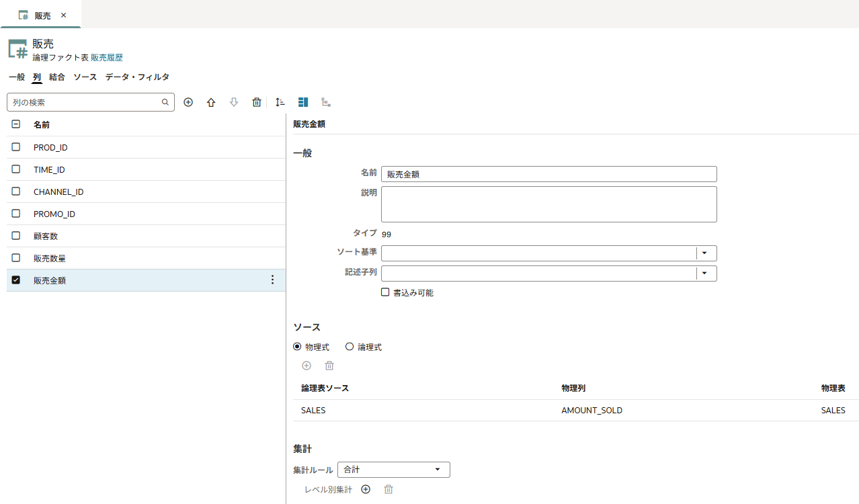Click the AMOUNT_SOLD physical column cell

click(591, 410)
